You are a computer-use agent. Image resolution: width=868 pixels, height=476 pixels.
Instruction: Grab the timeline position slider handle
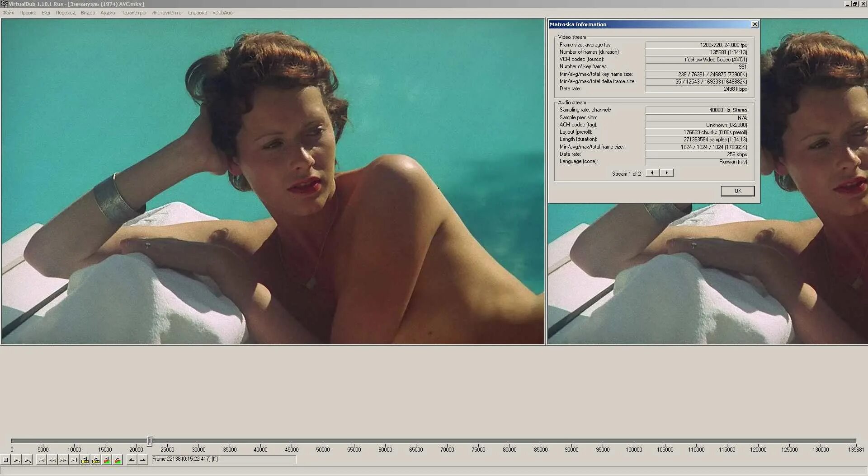(x=150, y=441)
